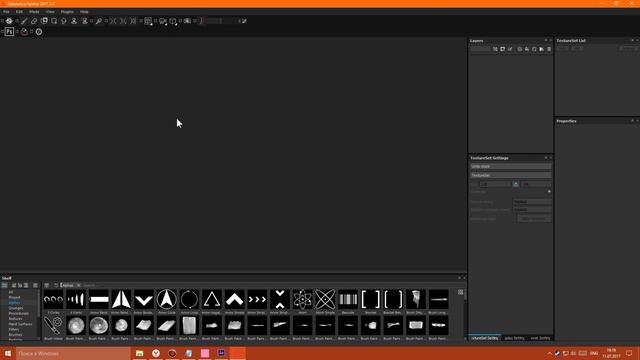Select the 3 Circles alpha thumbnail
Viewport: 640px width, 360px height.
tap(53, 300)
